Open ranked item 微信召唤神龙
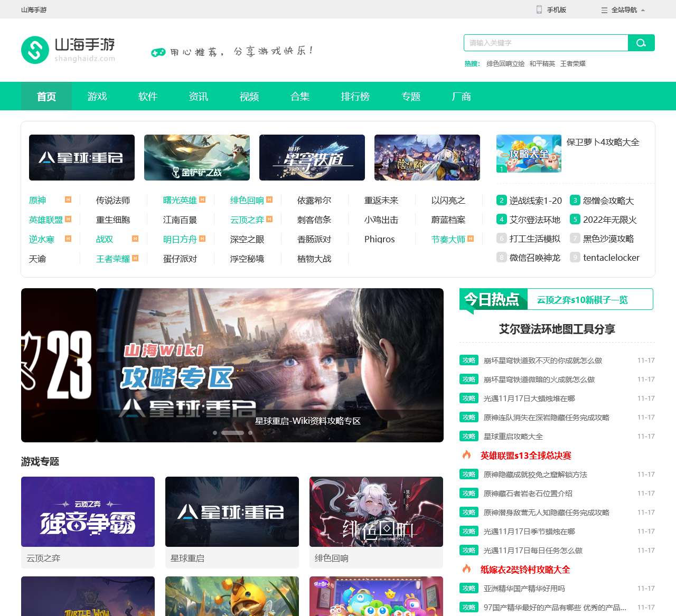The height and width of the screenshot is (616, 676). coord(535,258)
